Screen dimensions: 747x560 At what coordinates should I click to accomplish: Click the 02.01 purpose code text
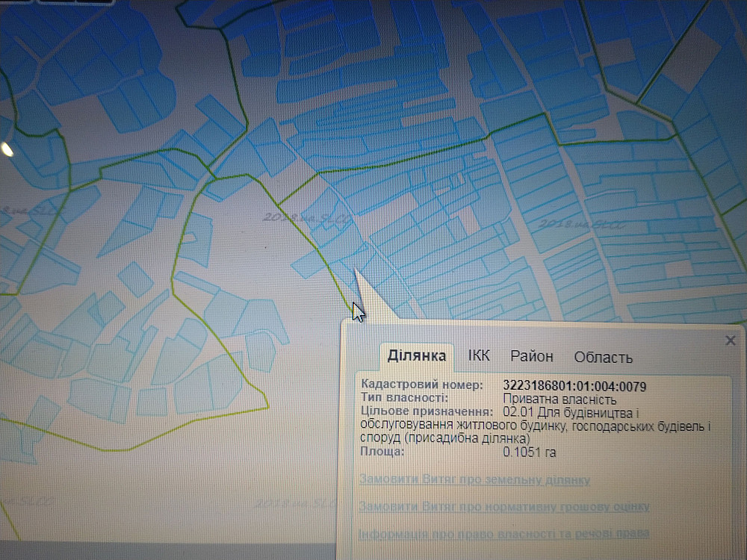coord(519,413)
